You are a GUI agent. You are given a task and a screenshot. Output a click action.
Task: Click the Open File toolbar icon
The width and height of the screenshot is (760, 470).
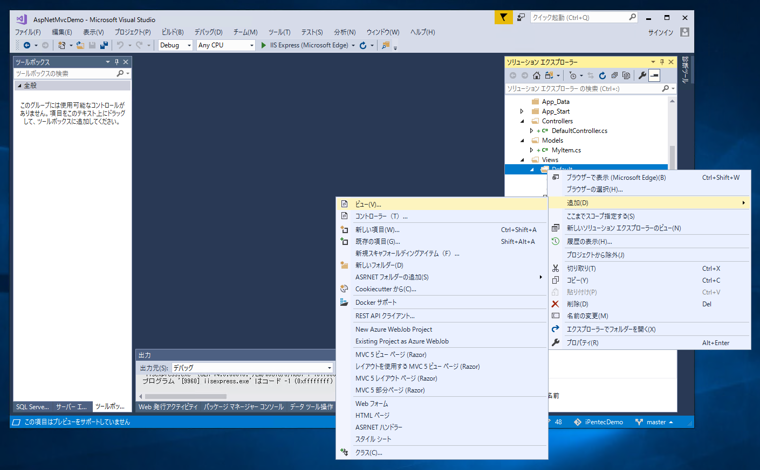(x=80, y=45)
